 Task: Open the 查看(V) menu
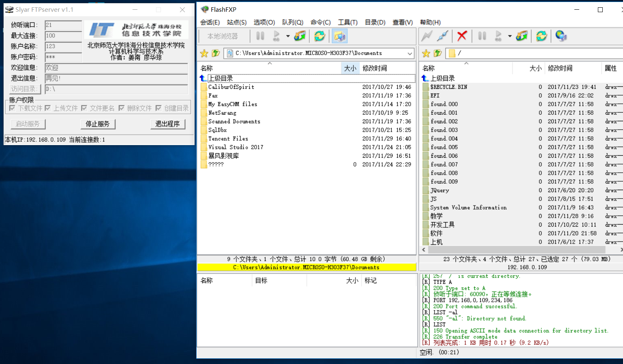(x=402, y=22)
